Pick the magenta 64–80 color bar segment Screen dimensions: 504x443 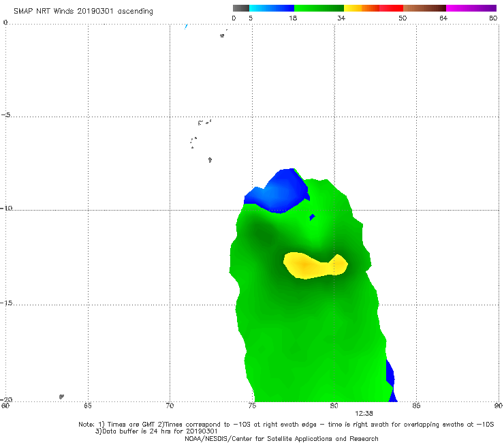pos(471,8)
